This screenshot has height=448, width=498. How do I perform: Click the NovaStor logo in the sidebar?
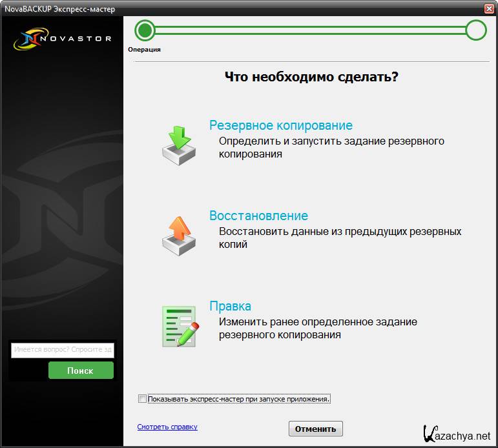[x=62, y=38]
